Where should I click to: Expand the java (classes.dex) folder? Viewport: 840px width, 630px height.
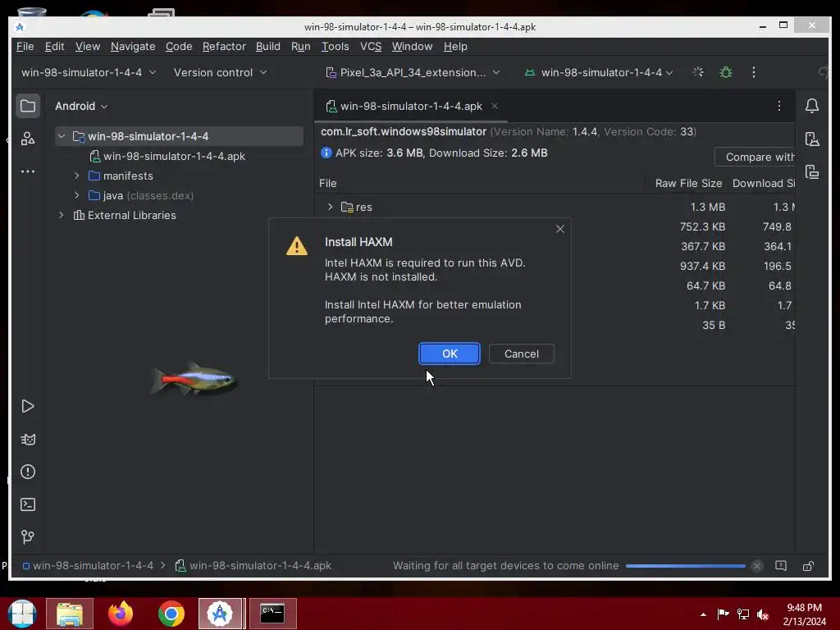(76, 195)
